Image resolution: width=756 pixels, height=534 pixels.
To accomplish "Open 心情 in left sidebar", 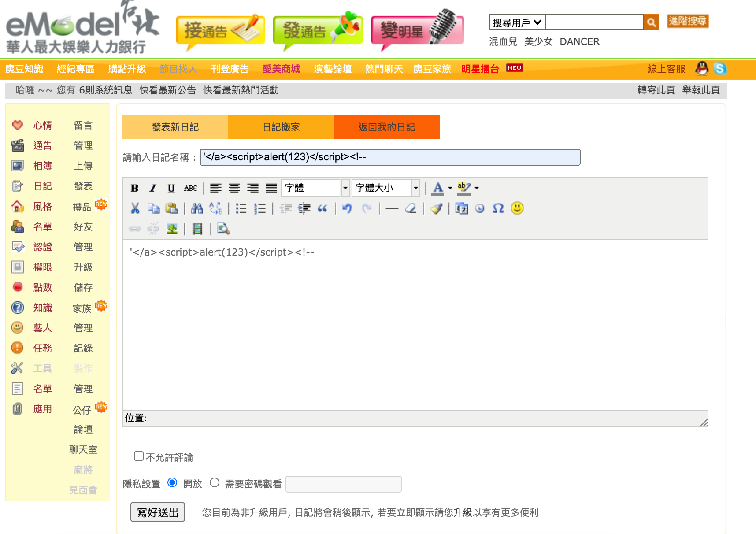I will (43, 126).
